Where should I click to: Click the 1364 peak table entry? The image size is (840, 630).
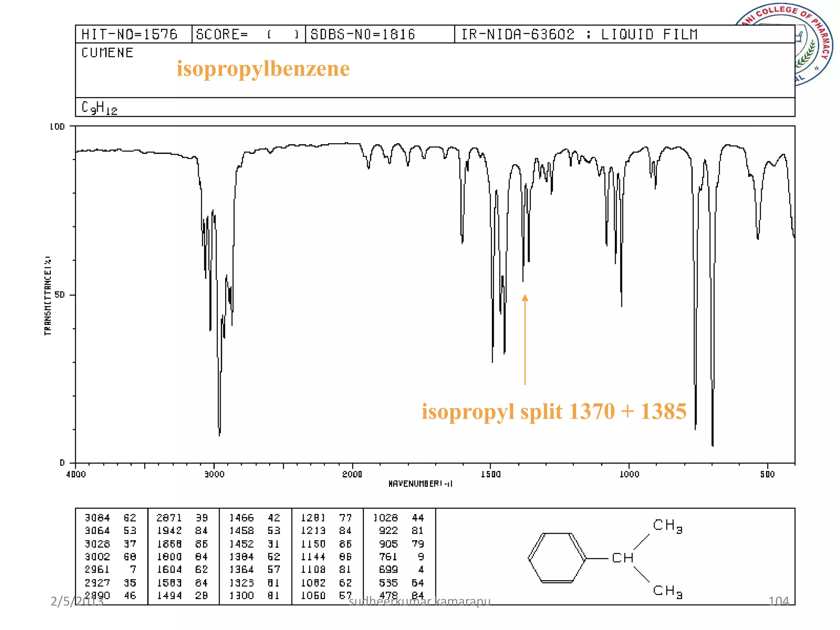point(255,570)
